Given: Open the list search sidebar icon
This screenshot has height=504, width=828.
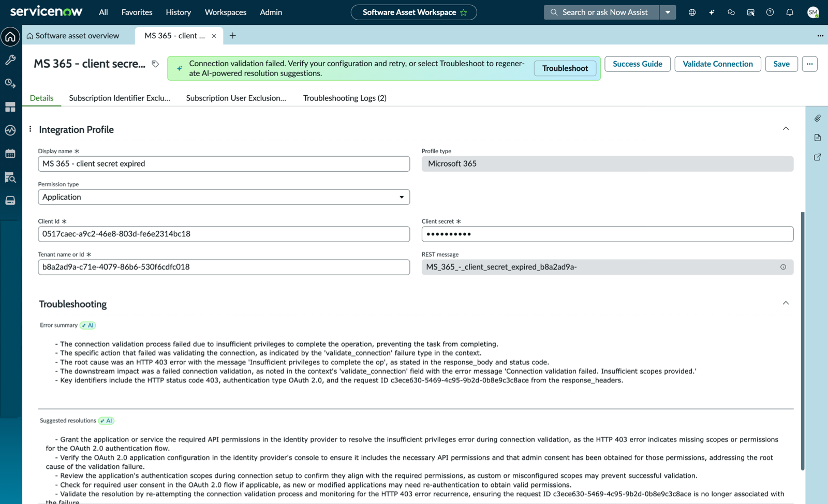Looking at the screenshot, I should (10, 177).
